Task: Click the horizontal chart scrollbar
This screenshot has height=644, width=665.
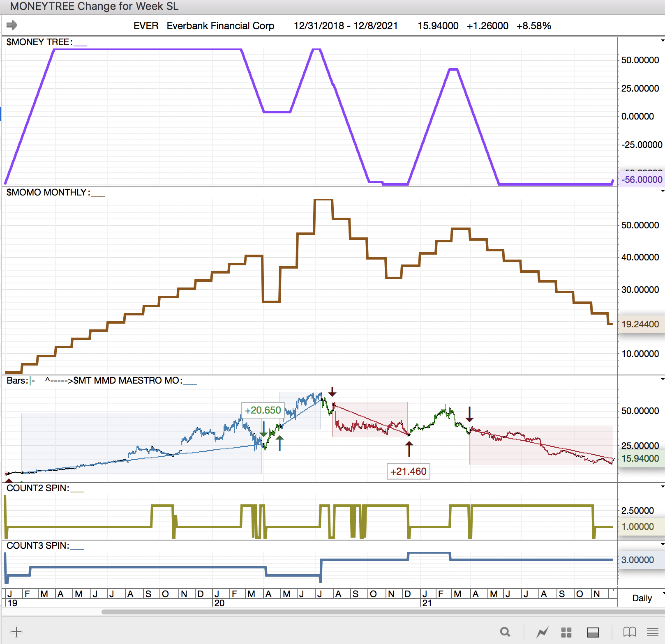Action: click(370, 612)
